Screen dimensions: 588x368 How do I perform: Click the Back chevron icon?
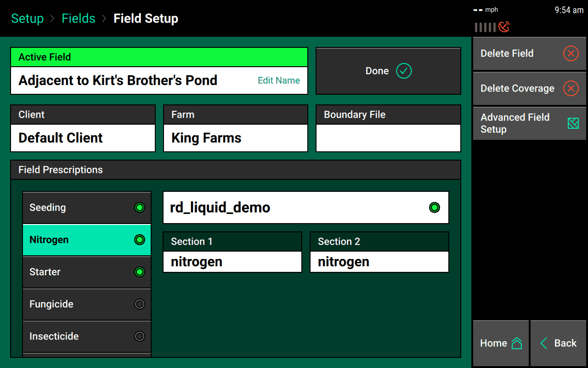544,343
